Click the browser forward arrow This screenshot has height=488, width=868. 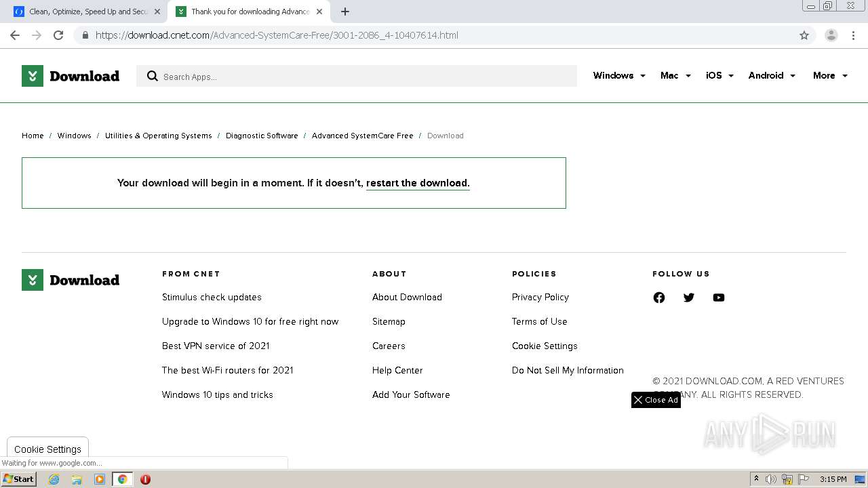point(37,35)
